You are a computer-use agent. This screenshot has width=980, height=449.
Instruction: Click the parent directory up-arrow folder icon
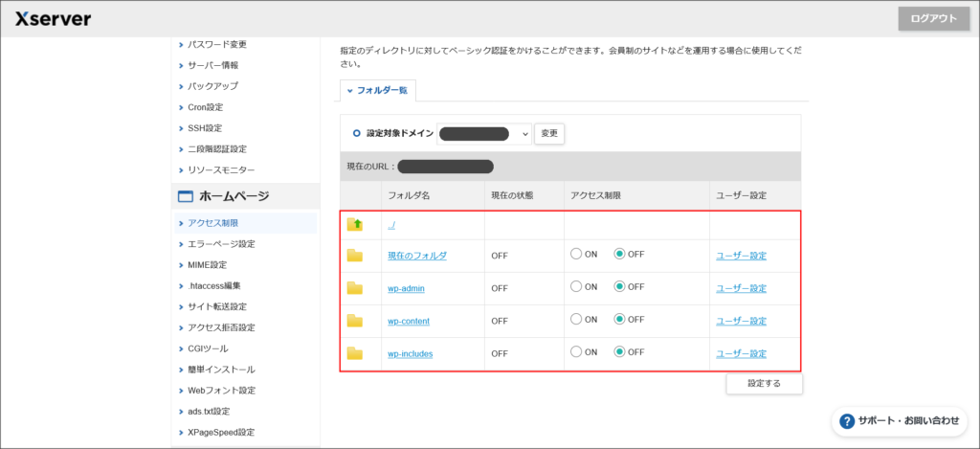(355, 224)
